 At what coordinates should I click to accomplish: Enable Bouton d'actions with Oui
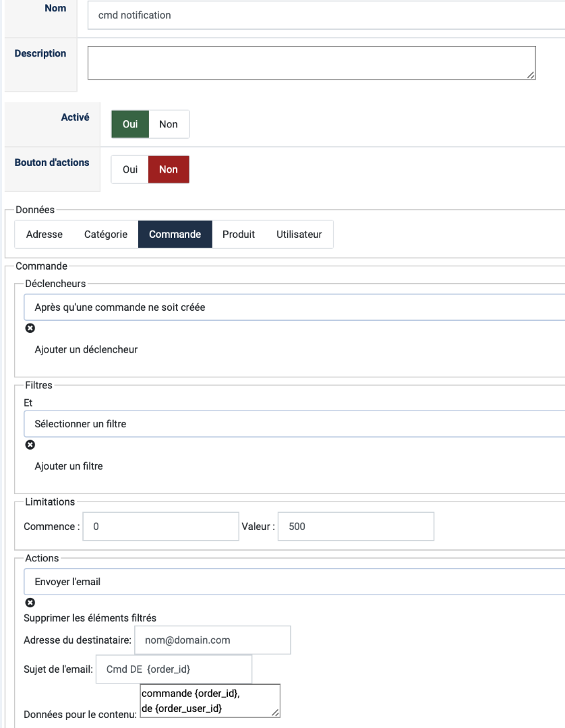(130, 170)
